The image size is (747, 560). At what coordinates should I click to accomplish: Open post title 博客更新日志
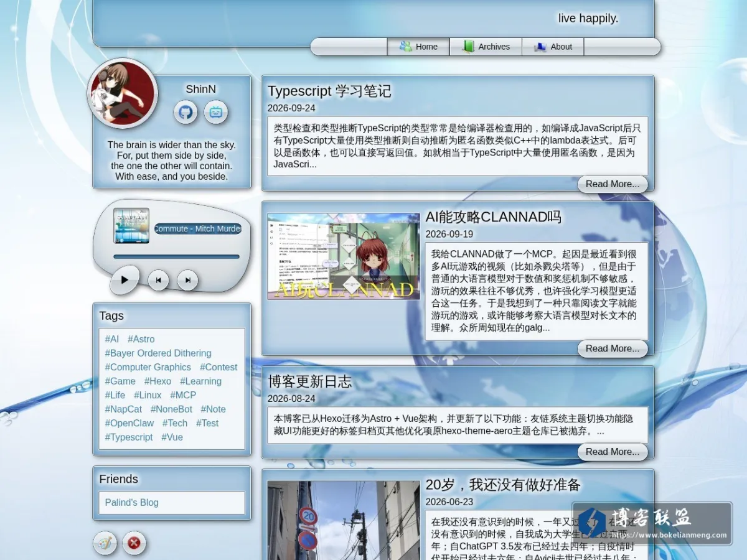coord(309,381)
